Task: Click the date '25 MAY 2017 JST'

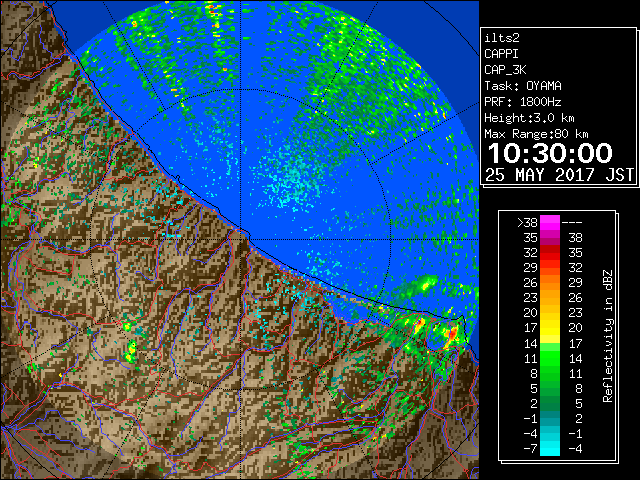Action: point(560,175)
